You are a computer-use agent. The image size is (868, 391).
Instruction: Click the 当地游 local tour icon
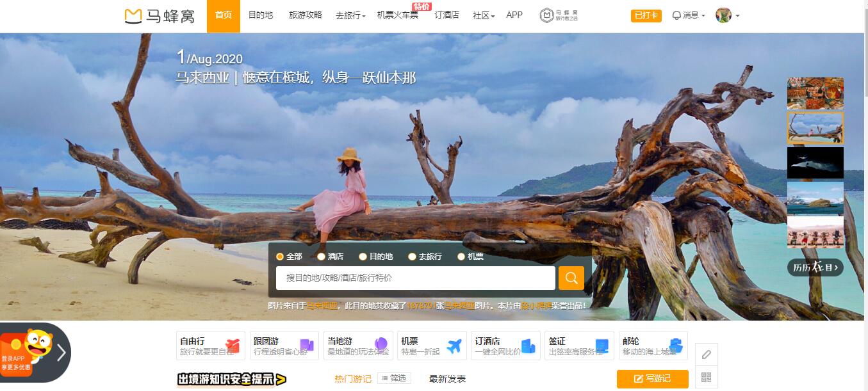tap(382, 342)
